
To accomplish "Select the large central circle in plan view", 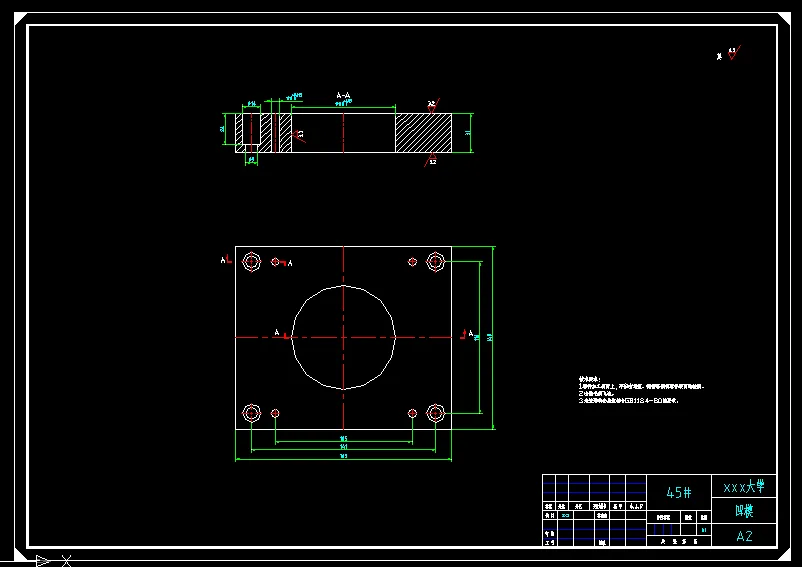I will [343, 337].
